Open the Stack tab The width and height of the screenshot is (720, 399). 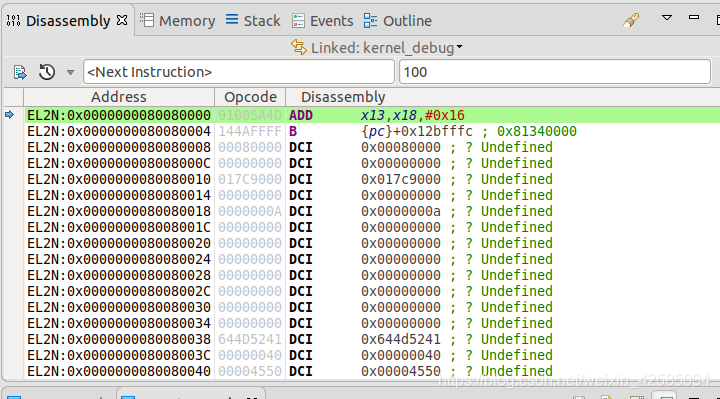tap(253, 21)
